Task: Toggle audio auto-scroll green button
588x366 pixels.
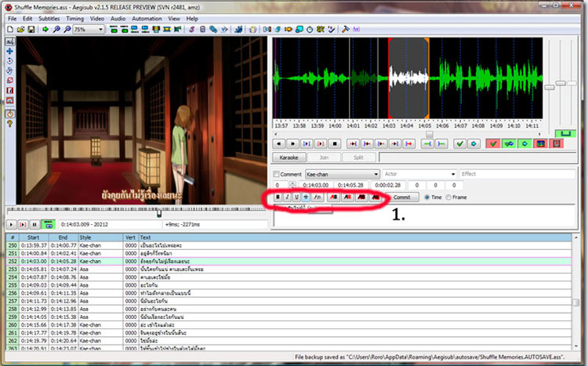Action: [x=524, y=143]
